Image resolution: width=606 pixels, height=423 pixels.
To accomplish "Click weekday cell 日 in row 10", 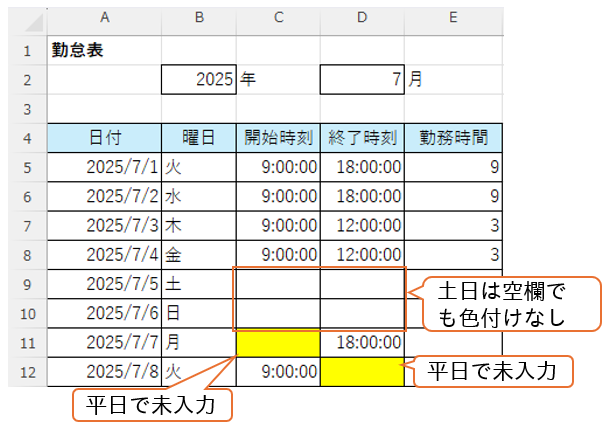I will click(x=199, y=313).
